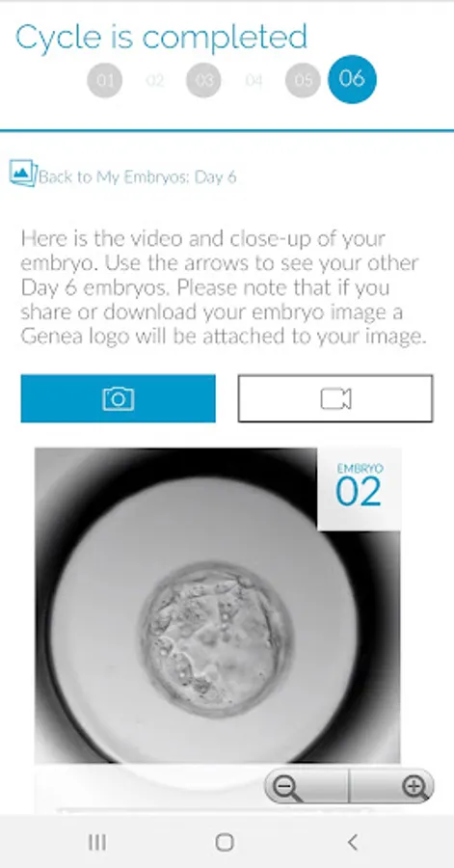Go to day 05 circle

pos(303,80)
